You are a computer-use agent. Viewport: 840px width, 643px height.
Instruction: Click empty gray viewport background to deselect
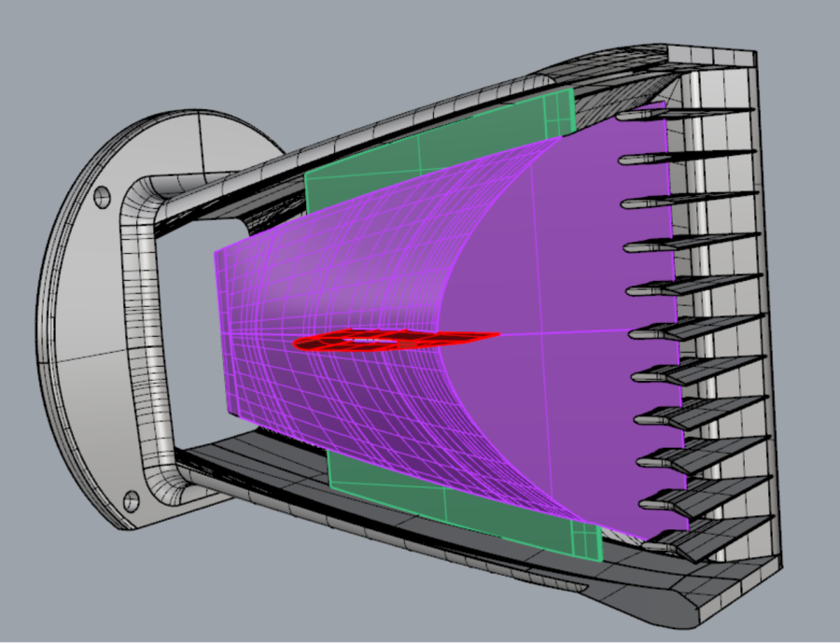click(107, 53)
